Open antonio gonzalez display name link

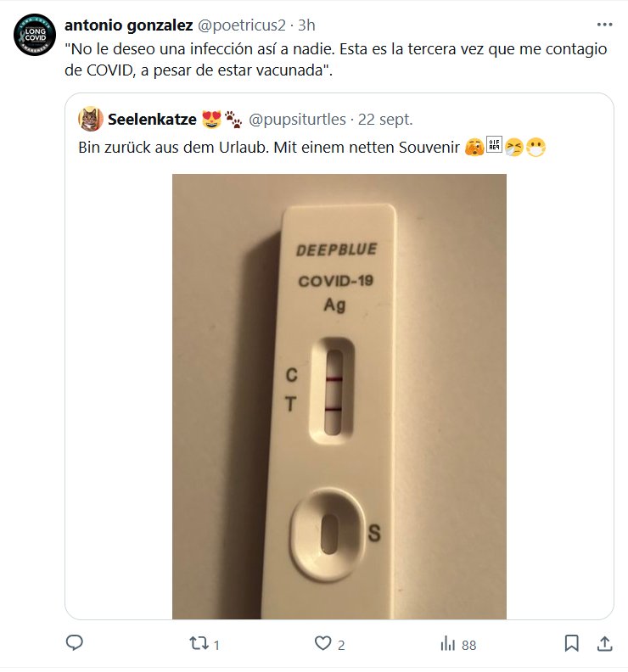(128, 25)
